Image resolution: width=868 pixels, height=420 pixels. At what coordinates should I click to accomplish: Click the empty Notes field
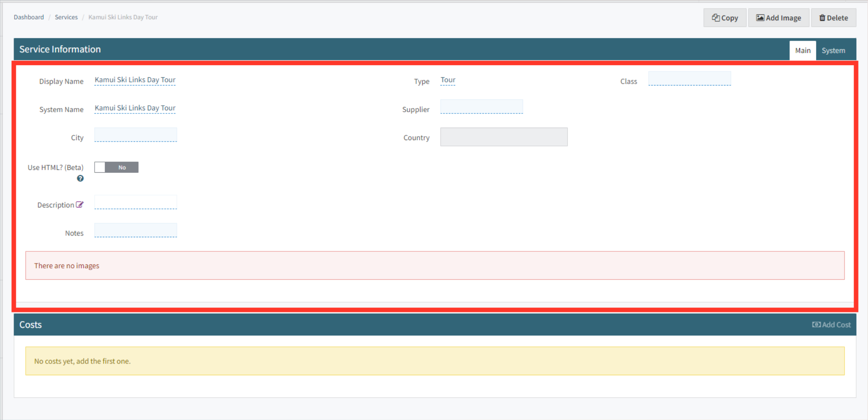click(136, 230)
